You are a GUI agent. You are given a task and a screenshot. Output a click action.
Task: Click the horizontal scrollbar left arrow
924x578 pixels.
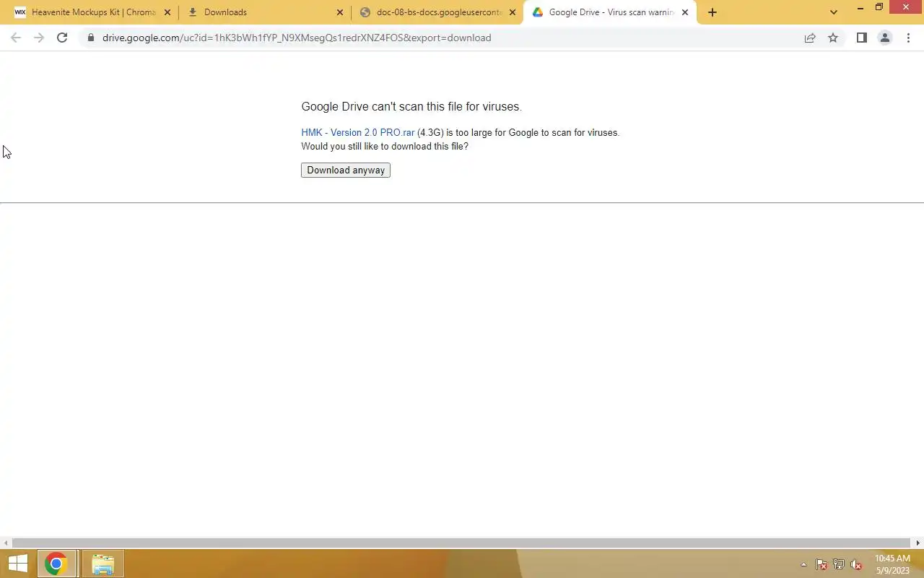(6, 543)
